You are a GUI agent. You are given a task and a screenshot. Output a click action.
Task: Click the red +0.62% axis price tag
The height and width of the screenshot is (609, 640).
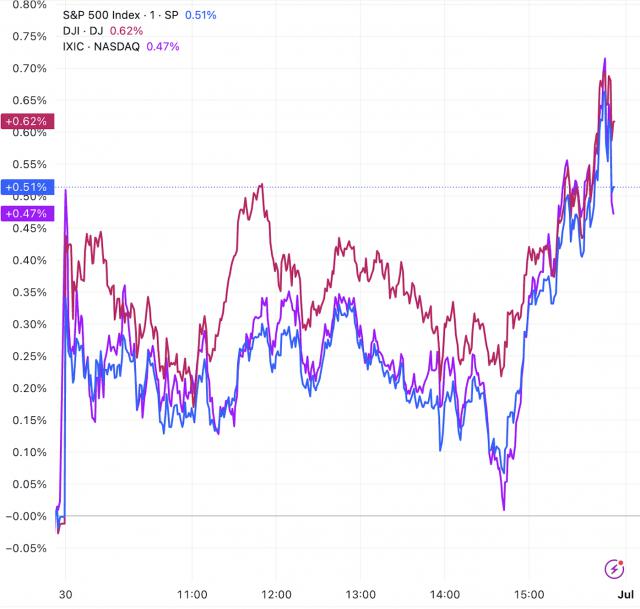point(25,122)
